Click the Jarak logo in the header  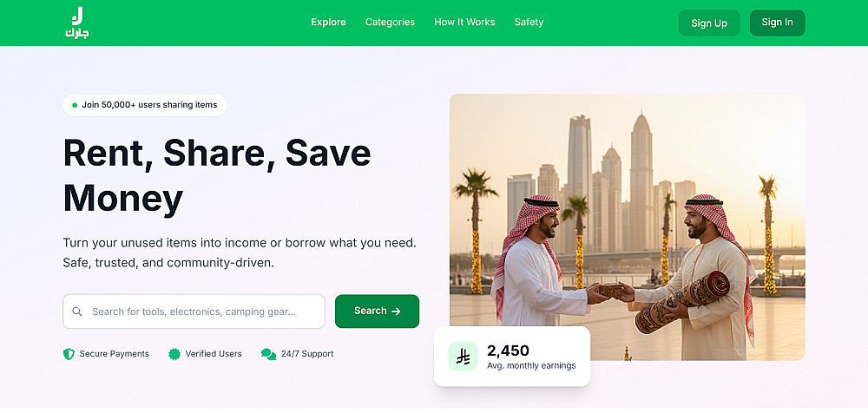tap(77, 23)
